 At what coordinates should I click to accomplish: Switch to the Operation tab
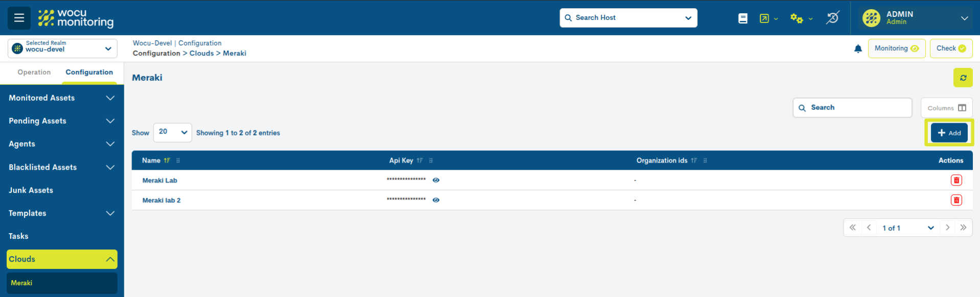tap(34, 72)
